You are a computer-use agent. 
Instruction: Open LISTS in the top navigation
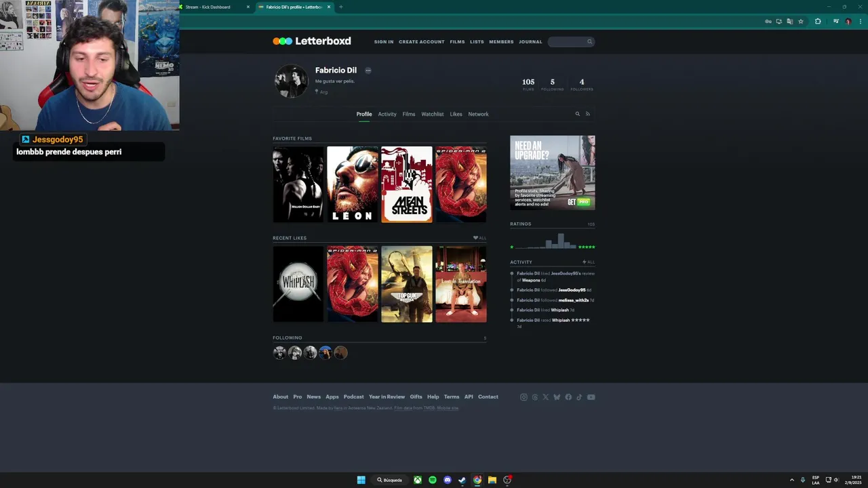(x=477, y=42)
